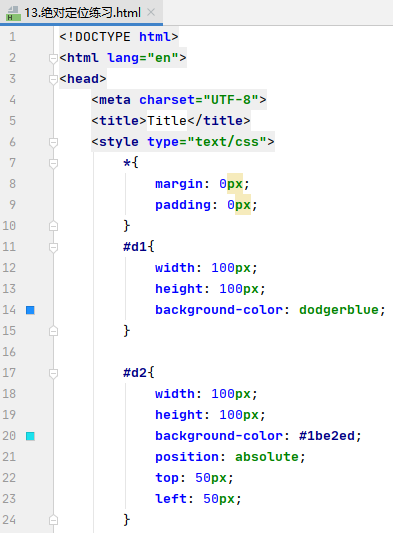This screenshot has height=533, width=393.
Task: Close the 13.绝对定位练习.html tab
Action: (x=151, y=13)
